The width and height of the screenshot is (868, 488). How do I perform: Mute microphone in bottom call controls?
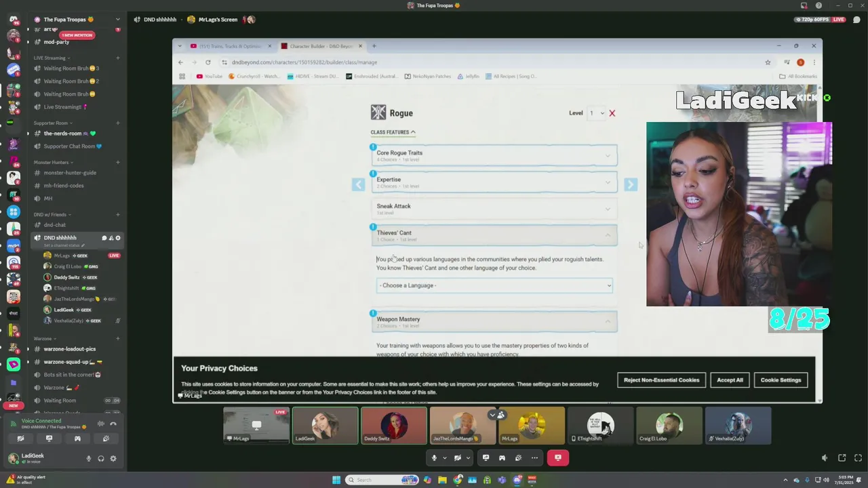coord(434,457)
